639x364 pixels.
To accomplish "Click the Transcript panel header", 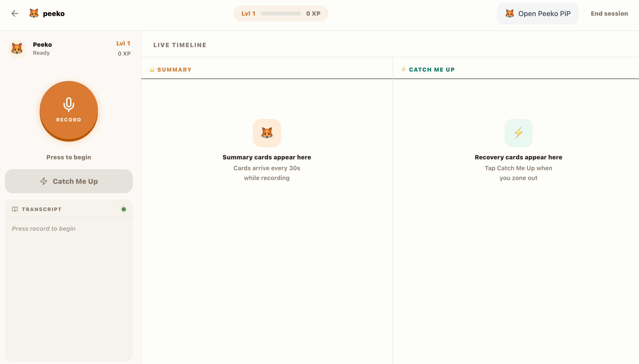I will tap(42, 209).
